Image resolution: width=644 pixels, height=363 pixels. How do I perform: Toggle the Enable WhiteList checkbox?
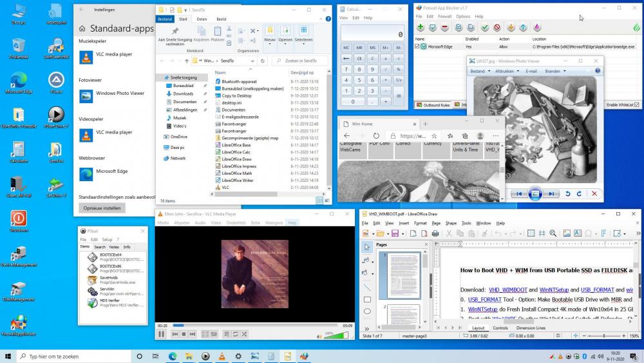[637, 104]
